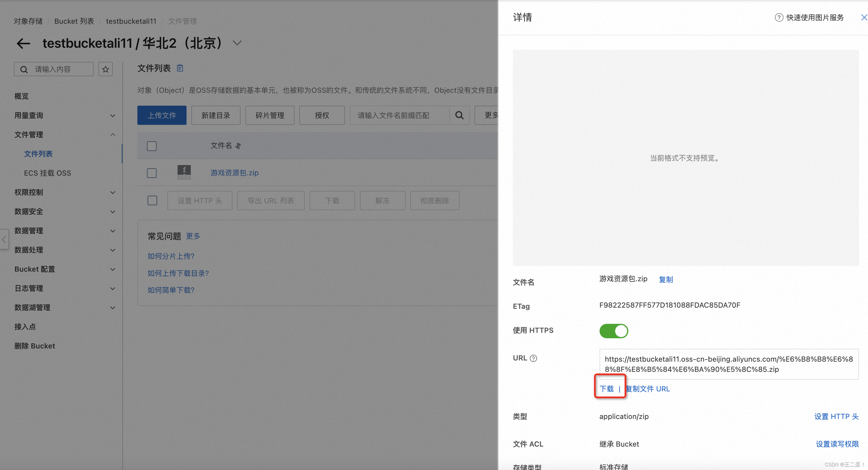Click 快速使用图片服务 link
Screen dimensions: 868x470
[815, 17]
